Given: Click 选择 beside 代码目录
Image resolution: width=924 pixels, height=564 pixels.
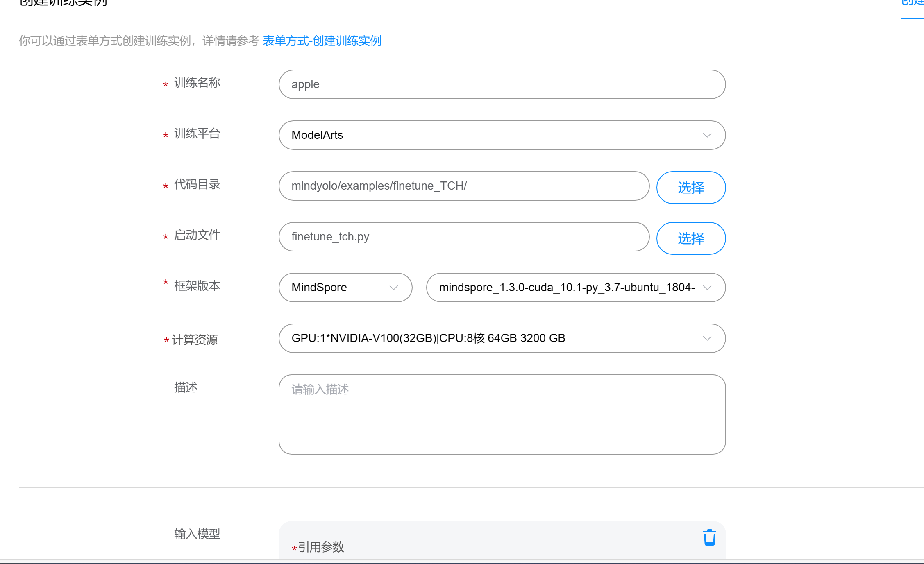Looking at the screenshot, I should 690,188.
